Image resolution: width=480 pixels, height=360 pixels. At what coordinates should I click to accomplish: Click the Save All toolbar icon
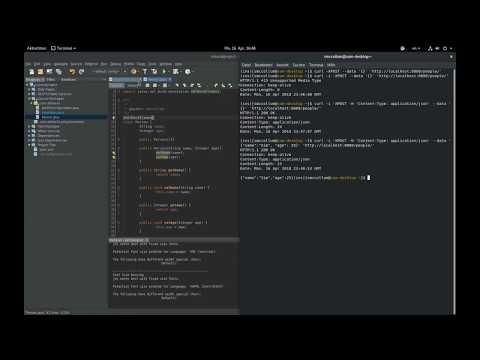(59, 72)
